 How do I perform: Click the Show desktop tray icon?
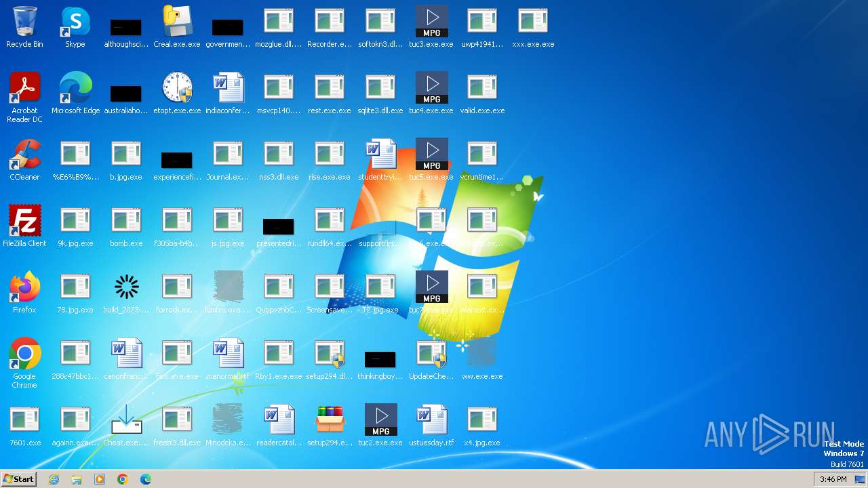coord(861,479)
